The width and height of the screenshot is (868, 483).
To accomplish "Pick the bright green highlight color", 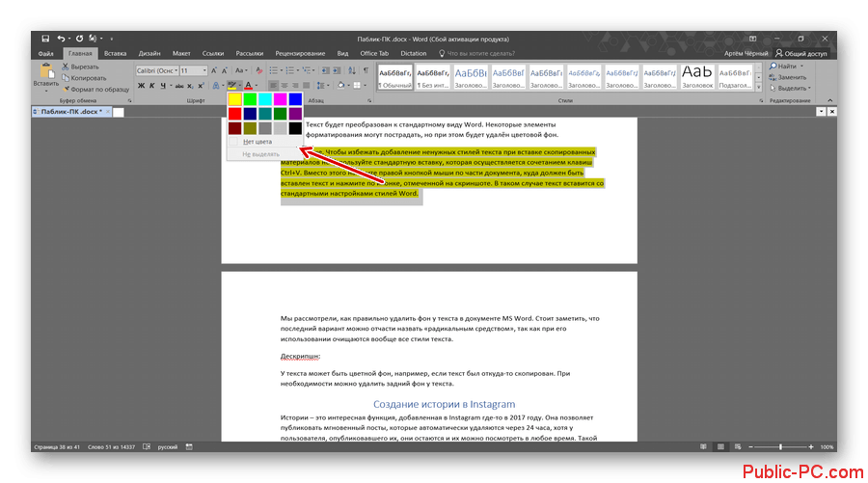I will tap(250, 99).
